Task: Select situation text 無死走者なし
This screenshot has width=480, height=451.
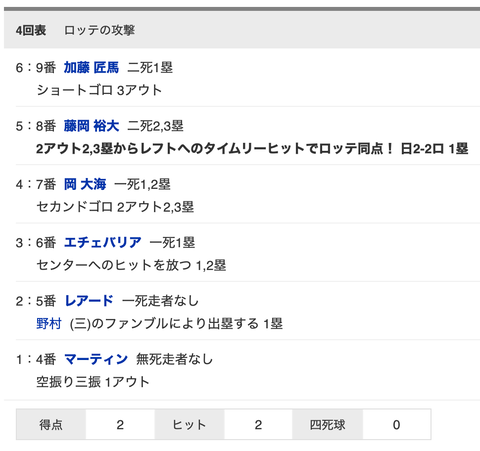Action: (174, 359)
